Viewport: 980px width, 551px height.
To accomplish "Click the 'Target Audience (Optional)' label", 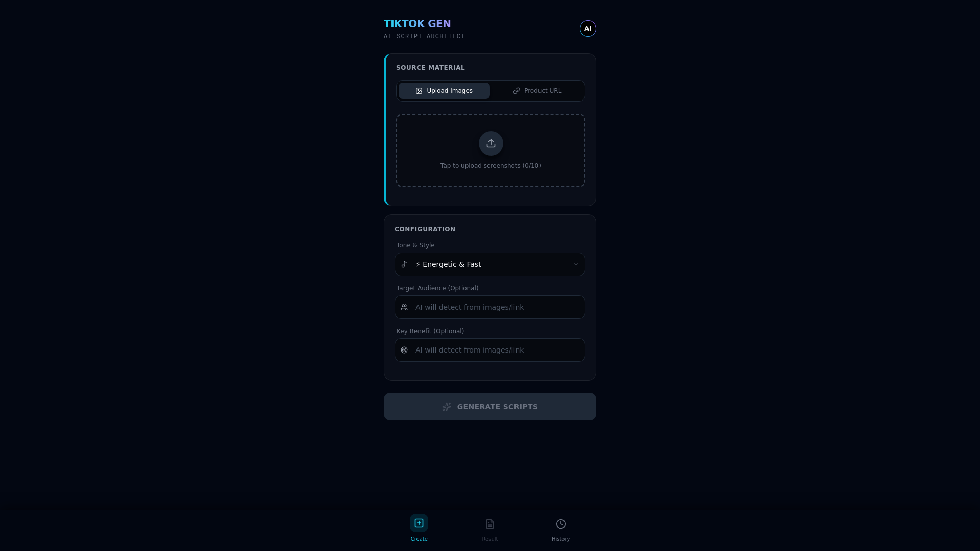I will [437, 288].
